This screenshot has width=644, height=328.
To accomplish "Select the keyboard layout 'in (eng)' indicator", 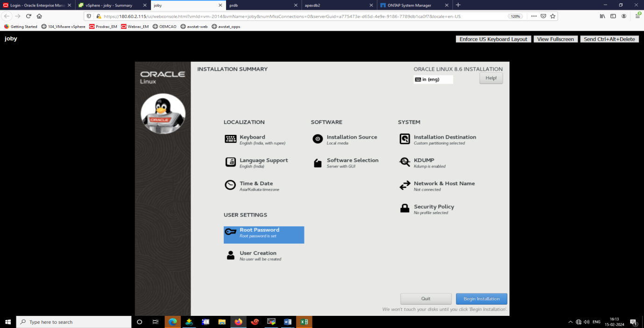I will 433,80.
